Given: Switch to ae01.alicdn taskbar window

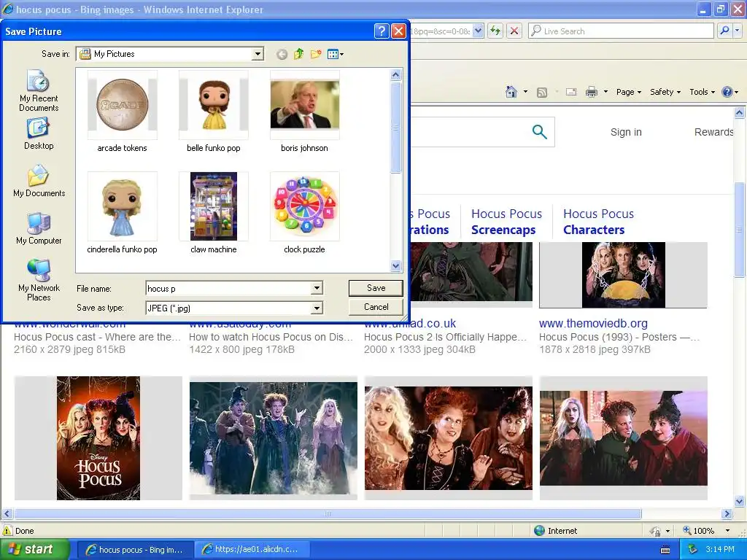Looking at the screenshot, I should 251,550.
